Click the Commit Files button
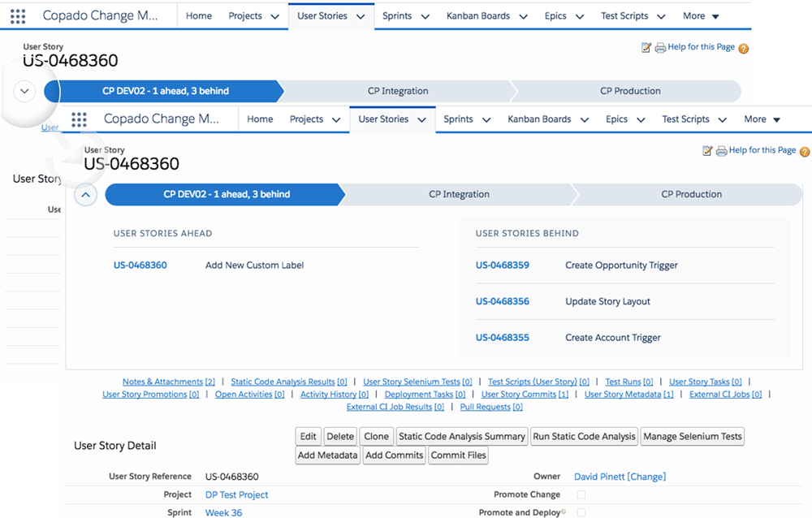The image size is (812, 518). point(458,455)
